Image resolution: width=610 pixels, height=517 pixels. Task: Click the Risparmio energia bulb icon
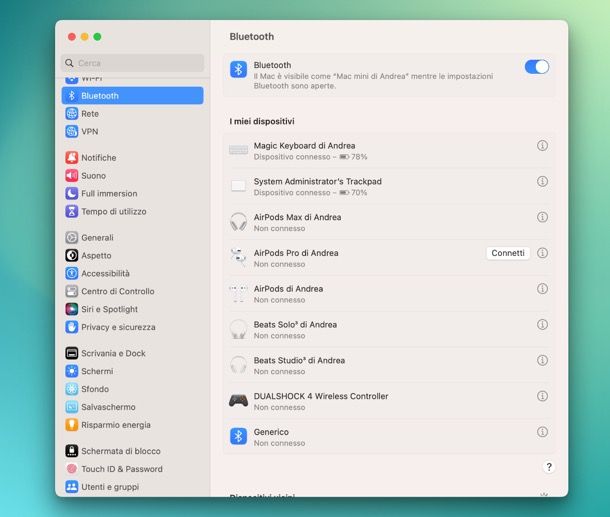(x=72, y=425)
